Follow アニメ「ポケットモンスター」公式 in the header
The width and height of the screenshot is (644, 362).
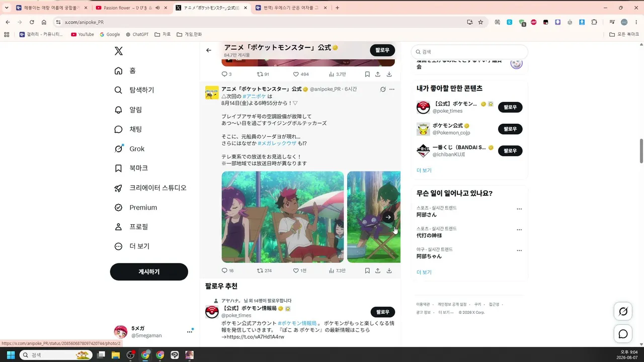(382, 50)
